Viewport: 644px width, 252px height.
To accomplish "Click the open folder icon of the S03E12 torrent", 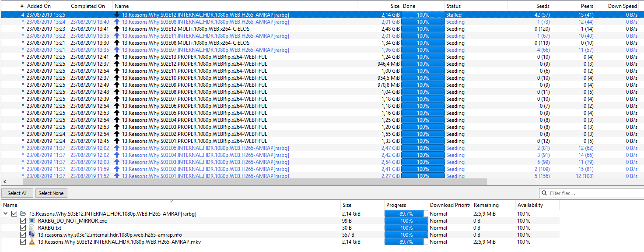I will click(23, 214).
